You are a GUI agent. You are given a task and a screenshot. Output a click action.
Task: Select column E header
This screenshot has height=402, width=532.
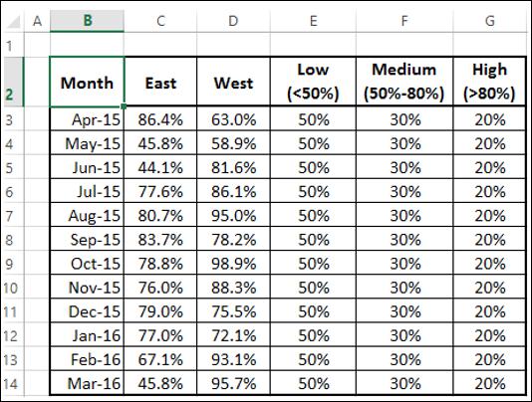(313, 21)
